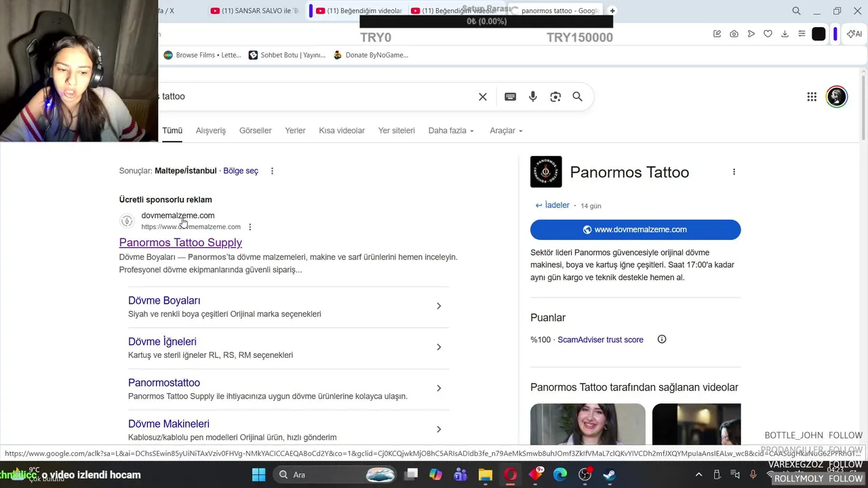
Task: Switch to SANSAR SALVO YouTube tab
Action: click(x=254, y=11)
